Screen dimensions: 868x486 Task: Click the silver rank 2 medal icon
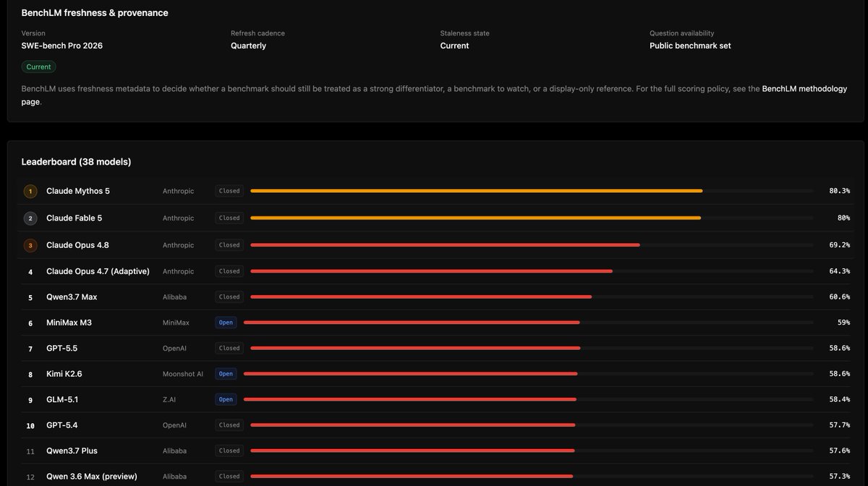tap(30, 218)
